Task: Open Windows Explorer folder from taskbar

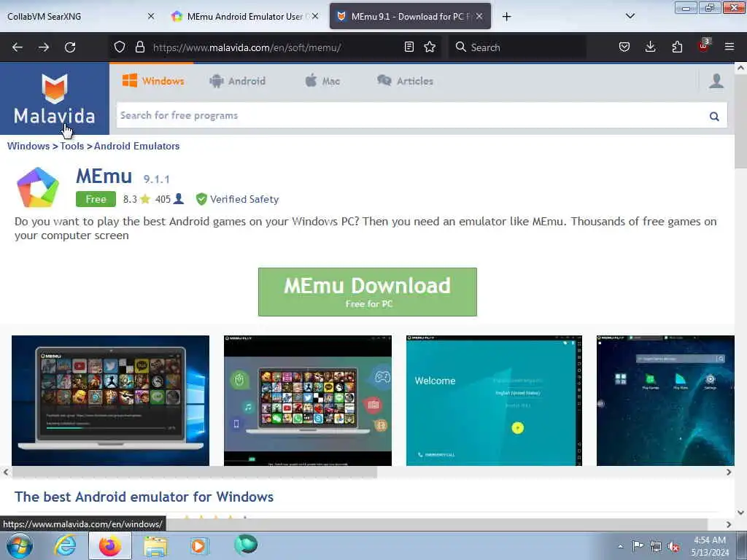Action: [156, 546]
